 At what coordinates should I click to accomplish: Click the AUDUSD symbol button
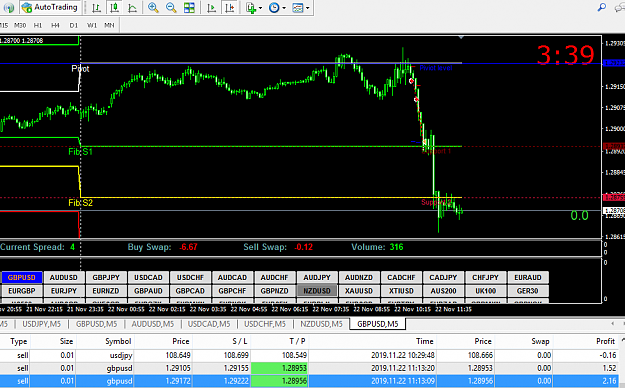click(x=64, y=277)
